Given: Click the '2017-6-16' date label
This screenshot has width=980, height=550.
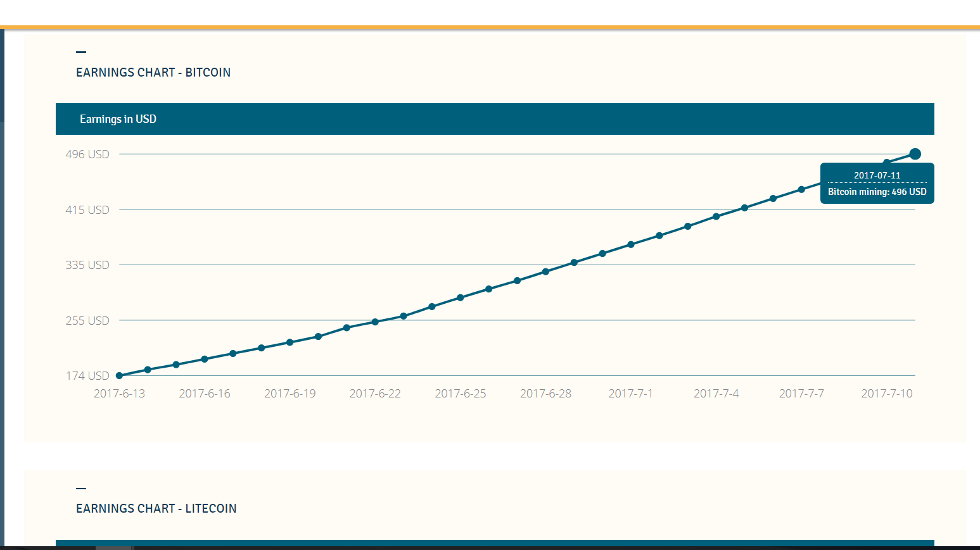Looking at the screenshot, I should pyautogui.click(x=205, y=394).
